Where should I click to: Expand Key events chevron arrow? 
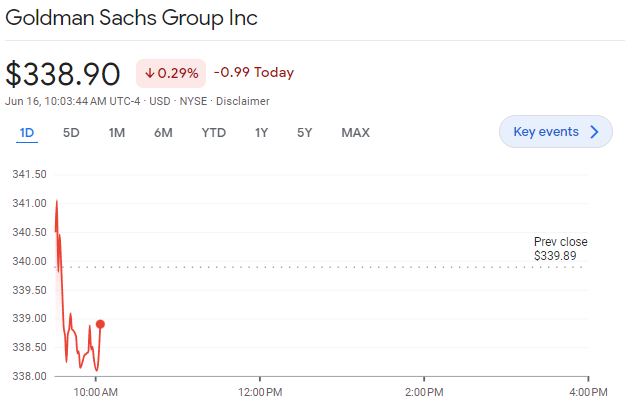point(595,132)
